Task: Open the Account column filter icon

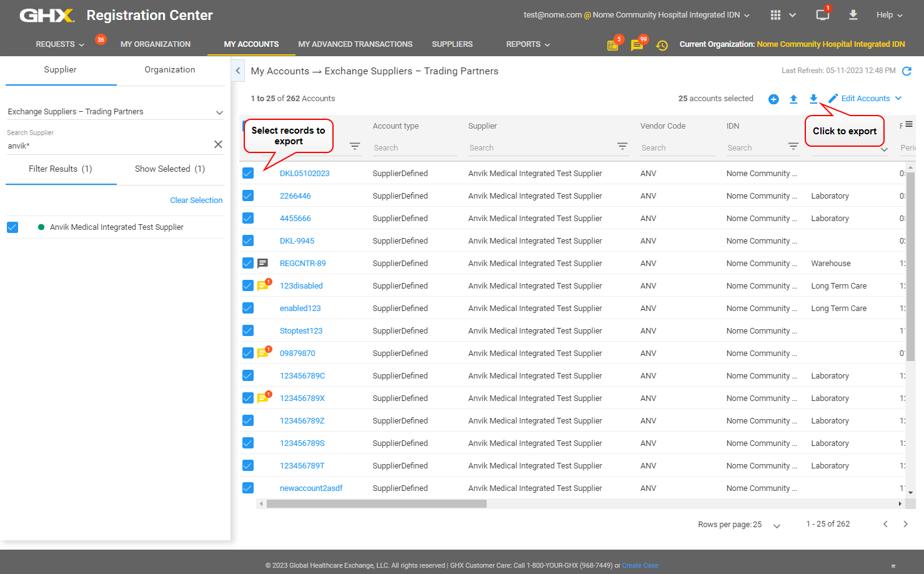Action: 355,146
